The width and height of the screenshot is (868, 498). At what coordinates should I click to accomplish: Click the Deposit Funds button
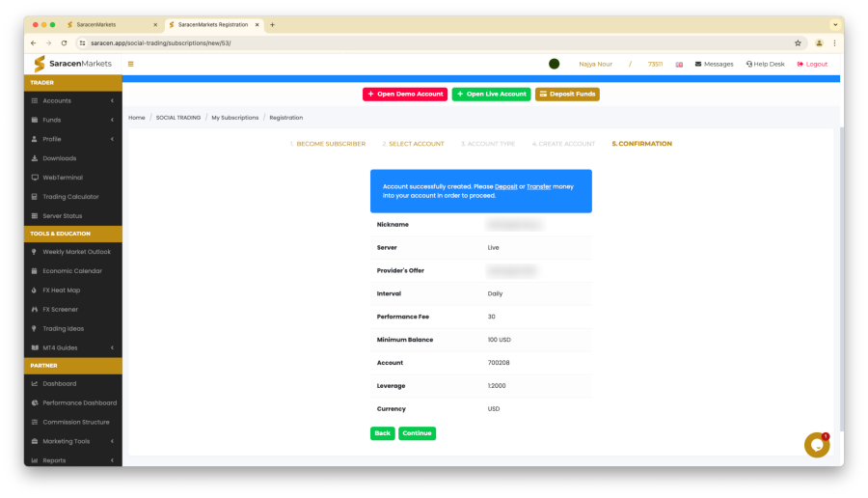(x=567, y=95)
